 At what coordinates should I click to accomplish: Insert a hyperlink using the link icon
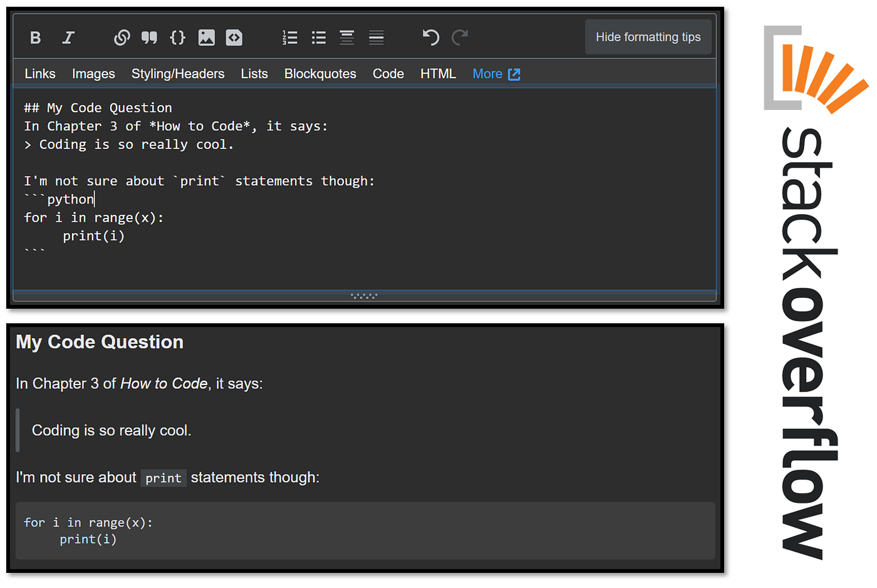121,37
